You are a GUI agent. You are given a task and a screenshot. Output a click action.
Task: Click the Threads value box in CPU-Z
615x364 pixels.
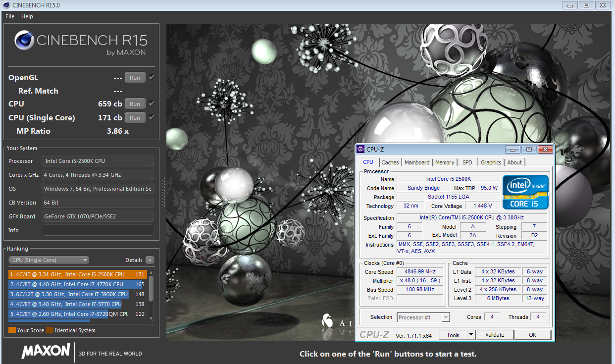[x=538, y=317]
